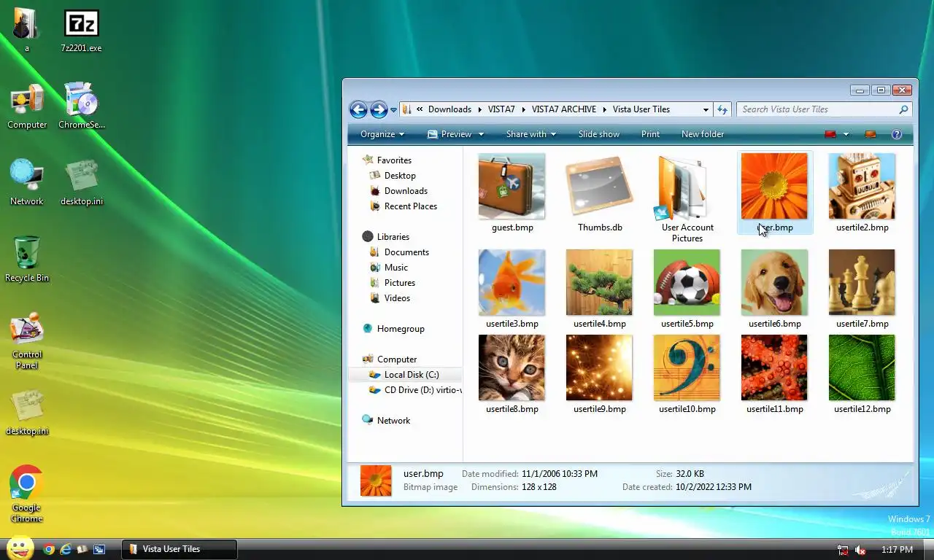Select the usertile3.bmp goldfish thumbnail
Viewport: 934px width, 560px height.
pos(512,282)
